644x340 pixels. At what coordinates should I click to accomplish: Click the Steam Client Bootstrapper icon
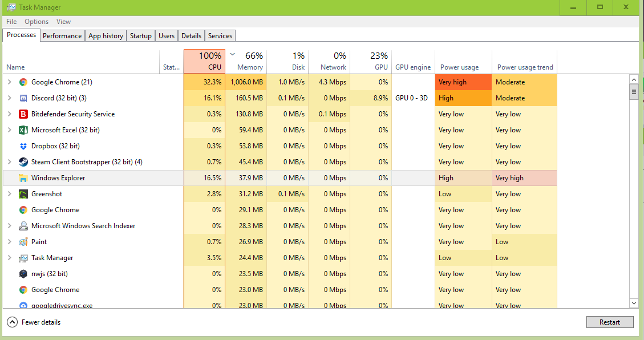[23, 162]
